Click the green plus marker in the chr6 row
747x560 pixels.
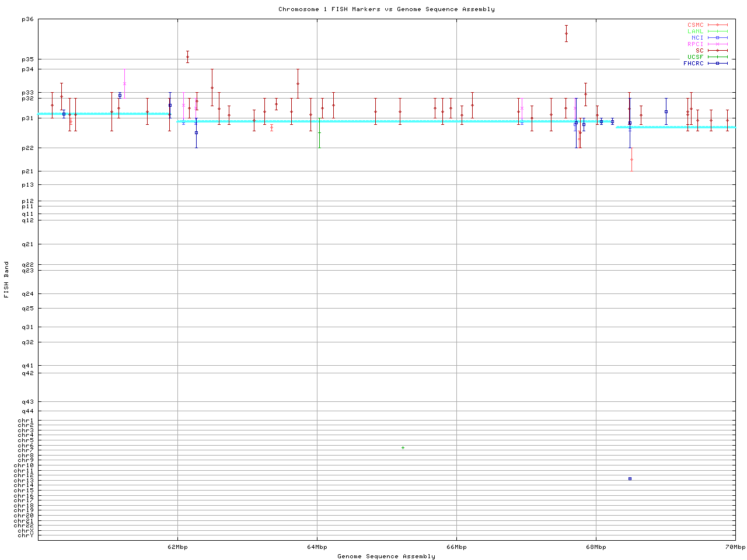tap(403, 447)
